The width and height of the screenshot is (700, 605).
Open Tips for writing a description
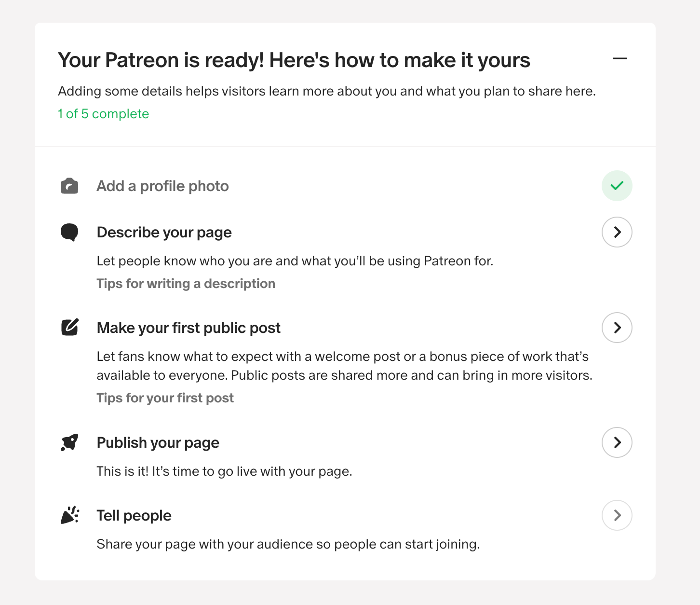(x=186, y=283)
